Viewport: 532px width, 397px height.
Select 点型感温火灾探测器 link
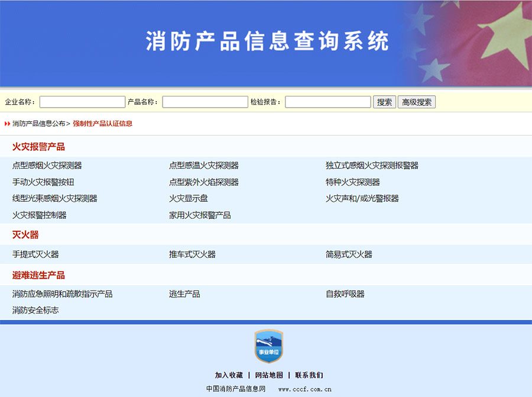point(204,166)
